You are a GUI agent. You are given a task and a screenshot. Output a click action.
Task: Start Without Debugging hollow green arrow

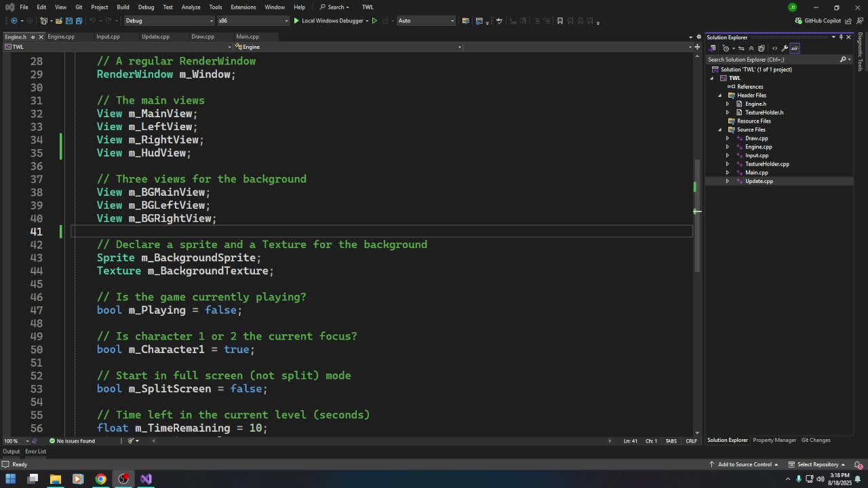point(374,20)
